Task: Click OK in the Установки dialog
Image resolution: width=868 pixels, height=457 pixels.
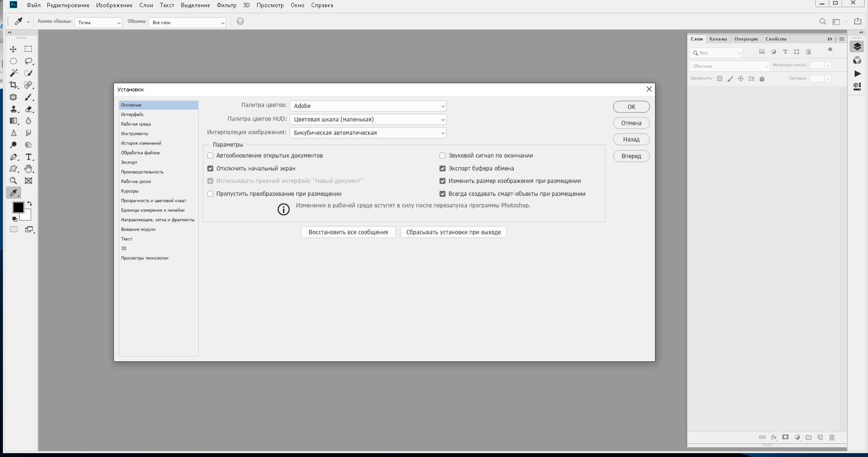Action: (x=631, y=107)
